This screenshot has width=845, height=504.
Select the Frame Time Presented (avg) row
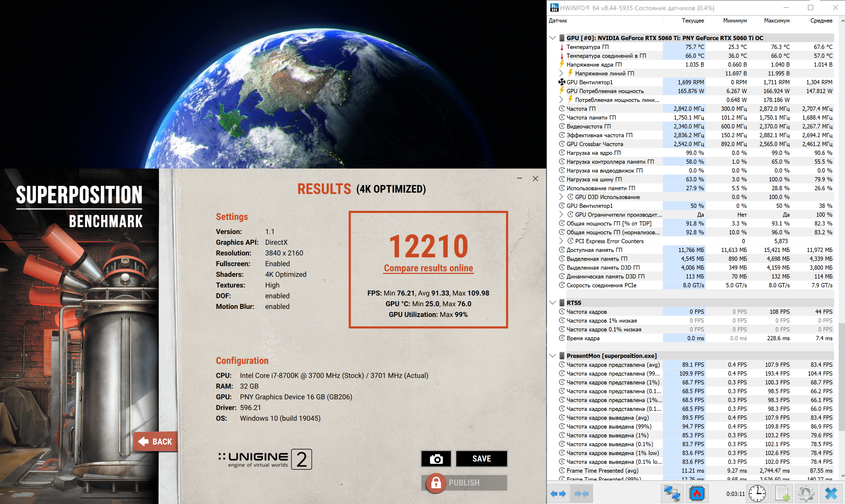[696, 471]
